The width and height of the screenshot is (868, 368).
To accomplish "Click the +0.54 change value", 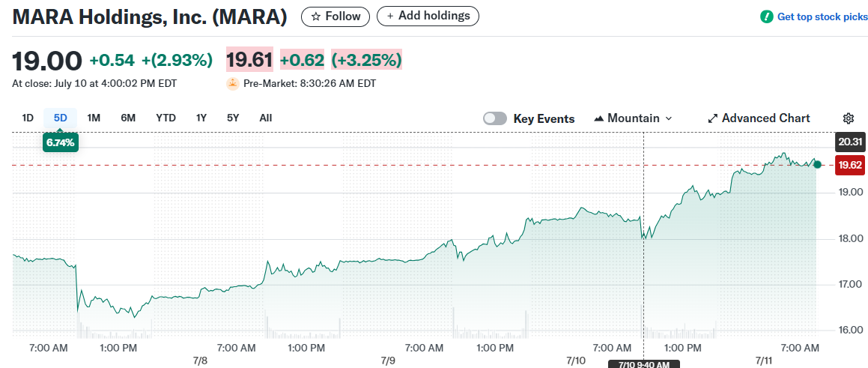I will pos(112,61).
